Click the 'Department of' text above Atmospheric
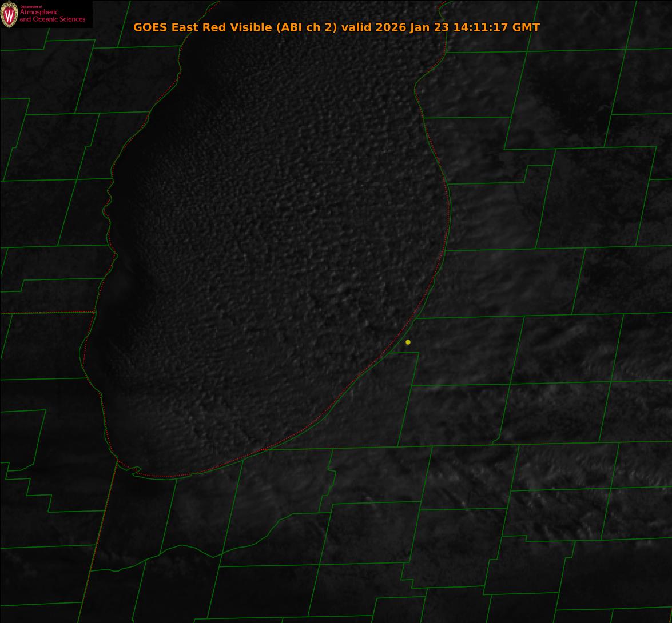672x623 pixels. coord(31,7)
